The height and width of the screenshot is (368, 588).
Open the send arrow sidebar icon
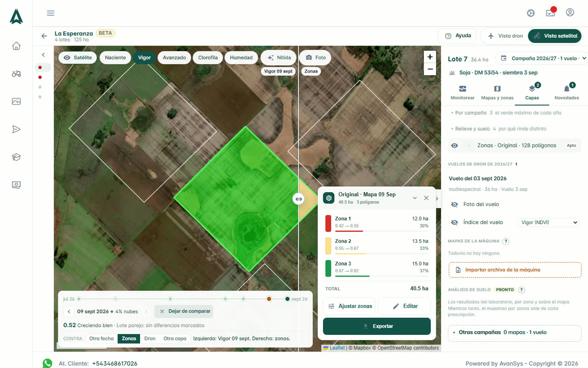click(16, 129)
